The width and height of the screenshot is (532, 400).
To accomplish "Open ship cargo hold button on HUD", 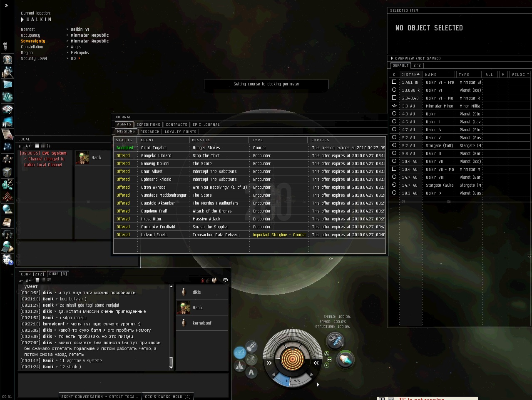I will click(251, 347).
